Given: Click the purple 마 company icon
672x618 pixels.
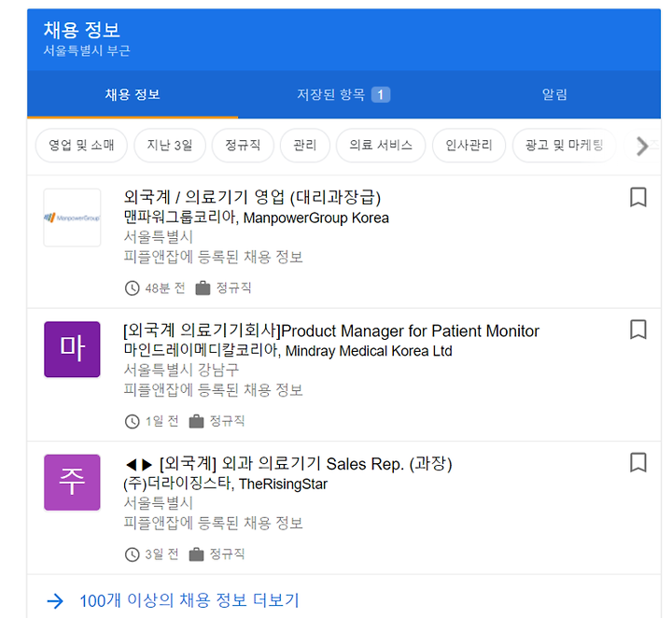Looking at the screenshot, I should [x=72, y=349].
